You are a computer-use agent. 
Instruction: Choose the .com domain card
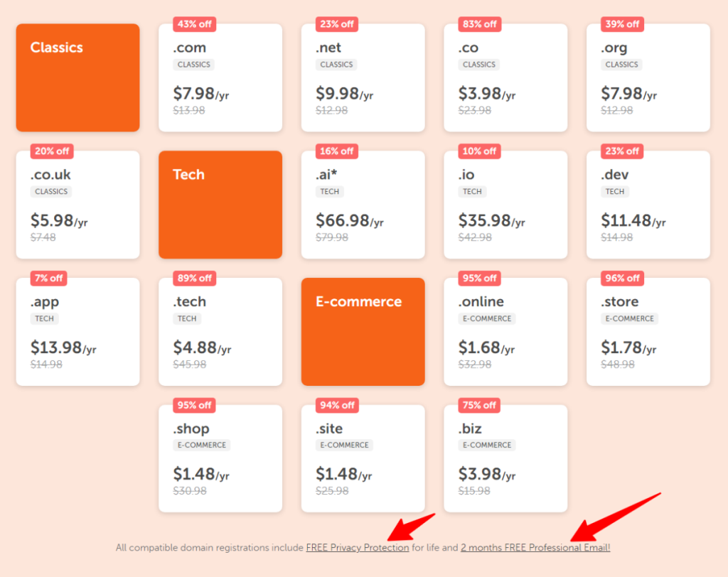220,78
